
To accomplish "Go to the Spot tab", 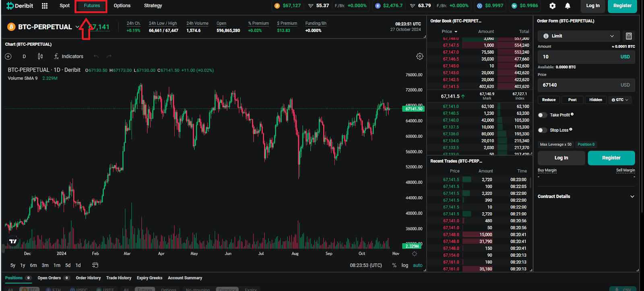I will (64, 6).
